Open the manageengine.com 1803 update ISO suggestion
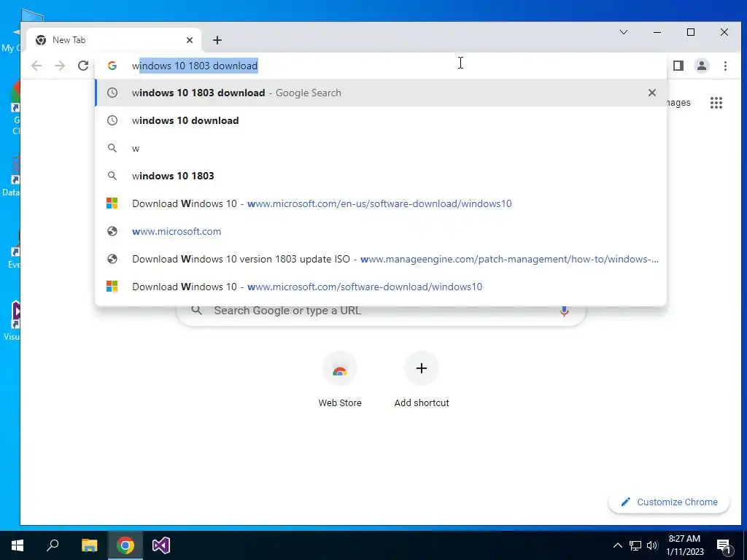Viewport: 747px width, 560px height. click(x=381, y=259)
